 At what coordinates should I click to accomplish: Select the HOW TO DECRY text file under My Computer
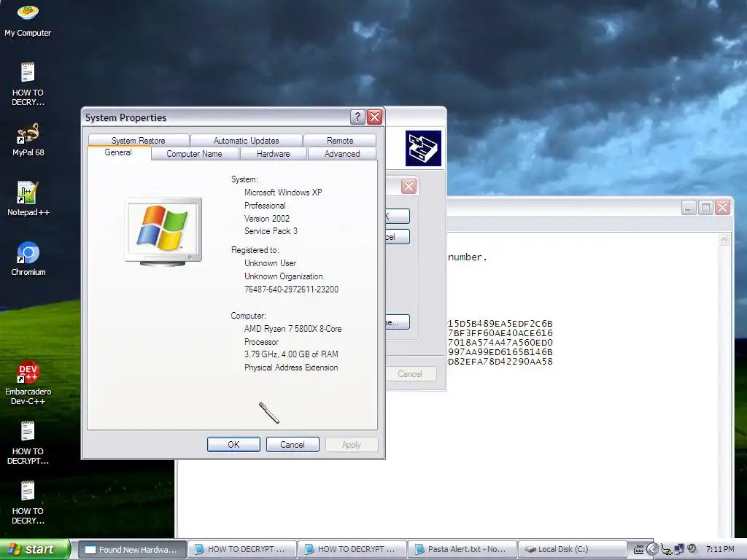(x=28, y=85)
